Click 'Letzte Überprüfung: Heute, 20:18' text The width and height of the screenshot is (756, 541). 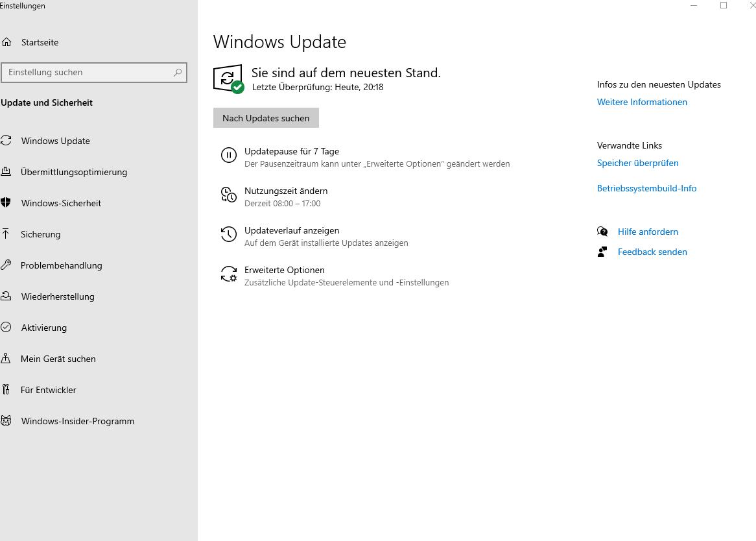coord(318,88)
